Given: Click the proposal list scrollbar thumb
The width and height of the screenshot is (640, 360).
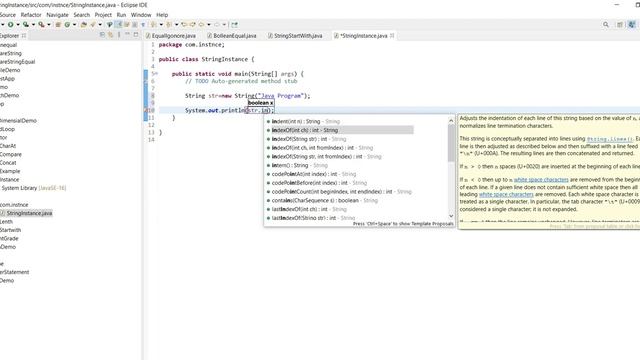Looking at the screenshot, I should click(x=451, y=143).
